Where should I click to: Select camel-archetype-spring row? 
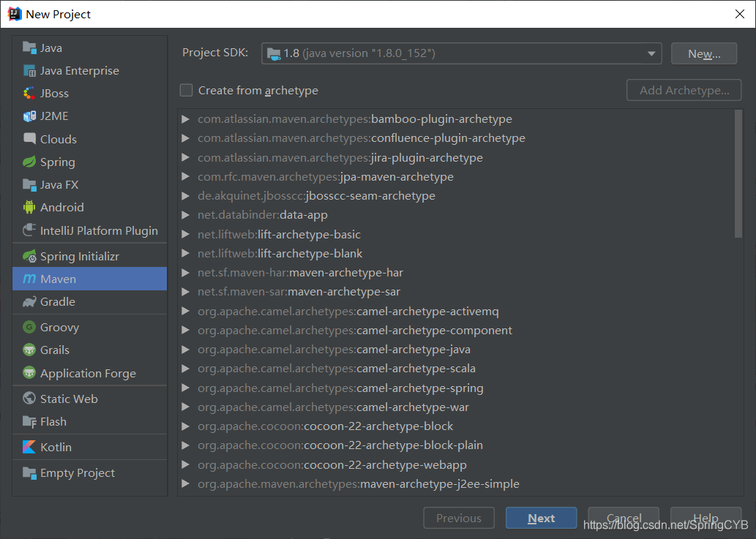click(x=456, y=388)
